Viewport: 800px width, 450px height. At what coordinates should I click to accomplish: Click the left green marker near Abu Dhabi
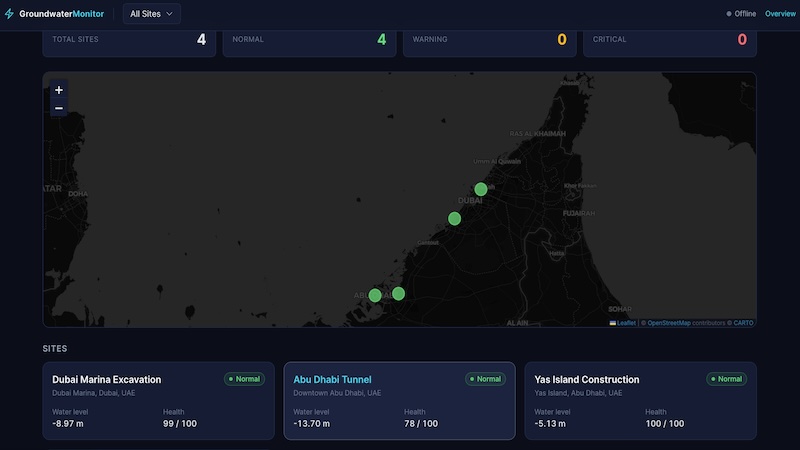coord(375,295)
